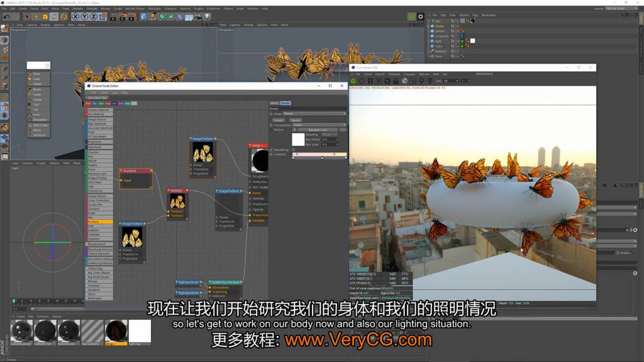Restart render in Live Viewer
Screen dimensions: 644x362
pyautogui.click(x=362, y=81)
